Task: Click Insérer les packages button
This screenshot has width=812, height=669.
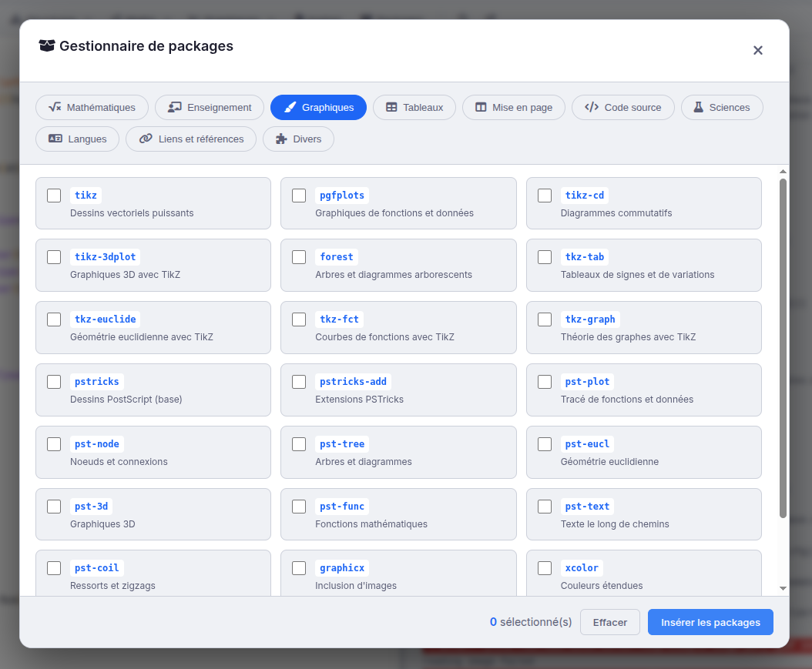Action: point(710,621)
